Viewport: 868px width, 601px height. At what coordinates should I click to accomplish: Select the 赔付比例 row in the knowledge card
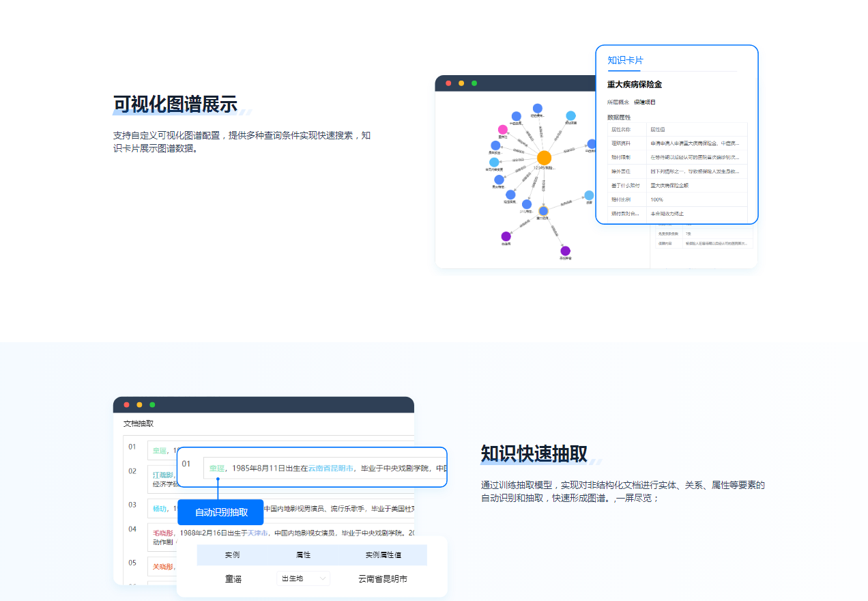[672, 199]
